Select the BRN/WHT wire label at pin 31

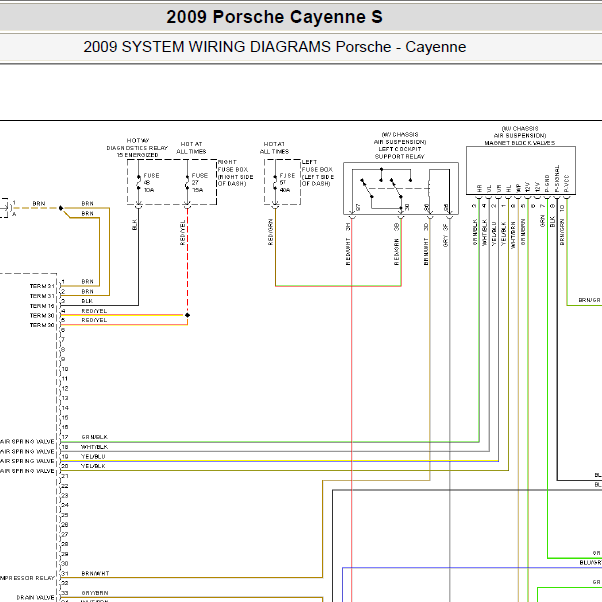(x=95, y=573)
